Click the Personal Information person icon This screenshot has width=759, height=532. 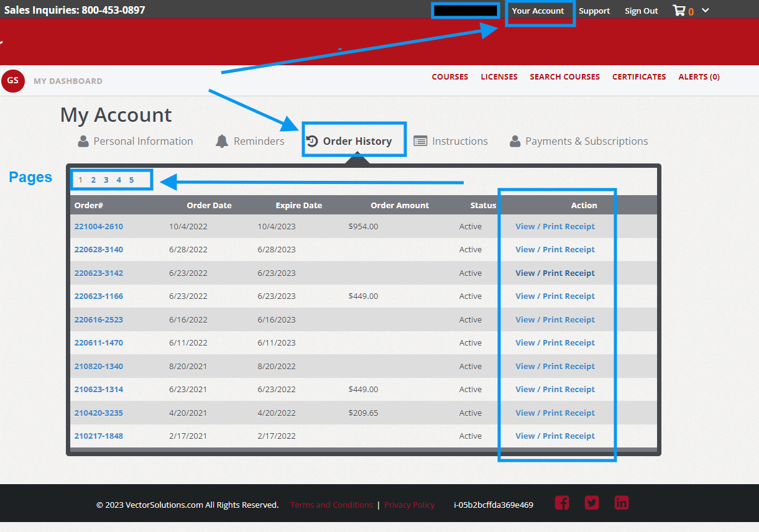click(83, 140)
